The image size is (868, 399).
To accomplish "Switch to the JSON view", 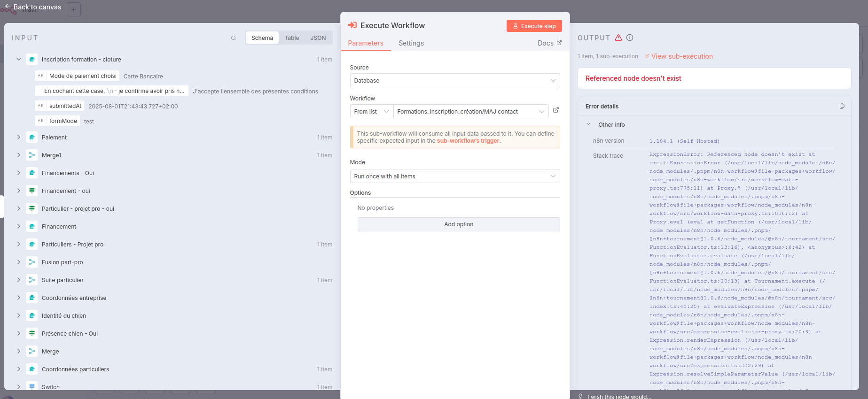I will point(318,38).
